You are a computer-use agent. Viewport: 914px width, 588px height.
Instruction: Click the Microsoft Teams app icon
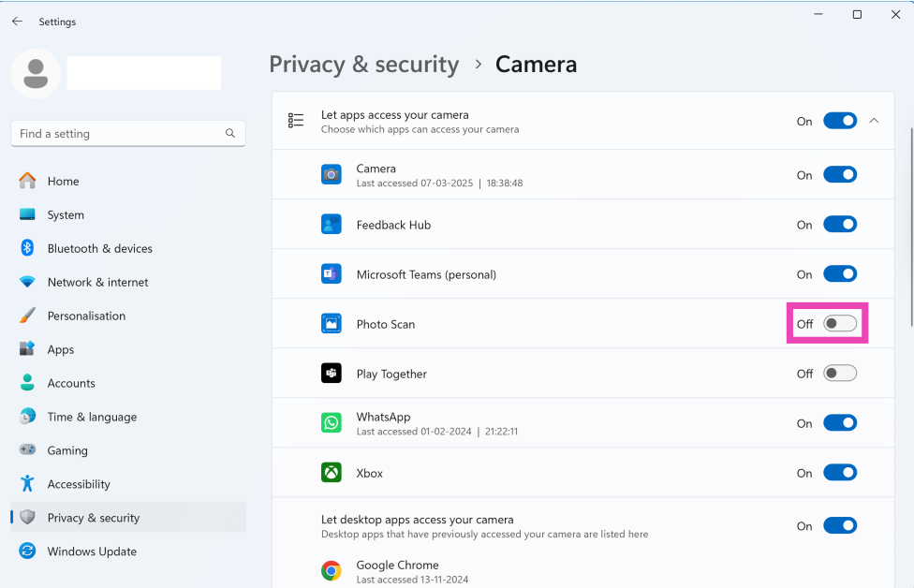(x=332, y=274)
